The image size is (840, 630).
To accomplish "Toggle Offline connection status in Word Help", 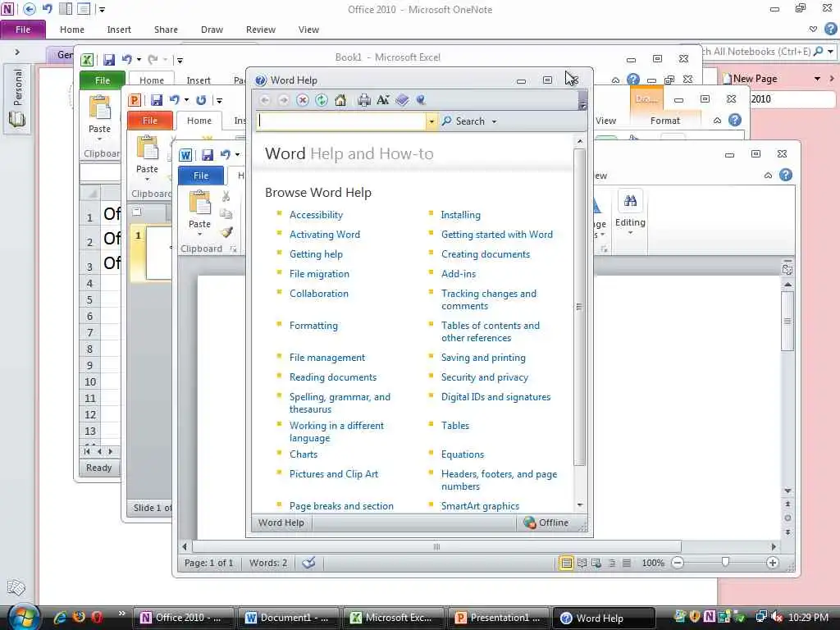I will (546, 523).
